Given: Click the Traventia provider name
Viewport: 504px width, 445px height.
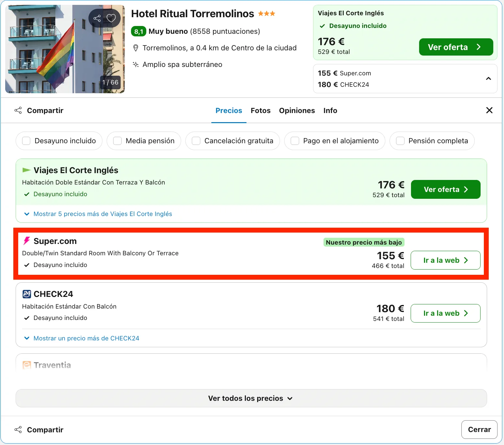Looking at the screenshot, I should coord(52,365).
